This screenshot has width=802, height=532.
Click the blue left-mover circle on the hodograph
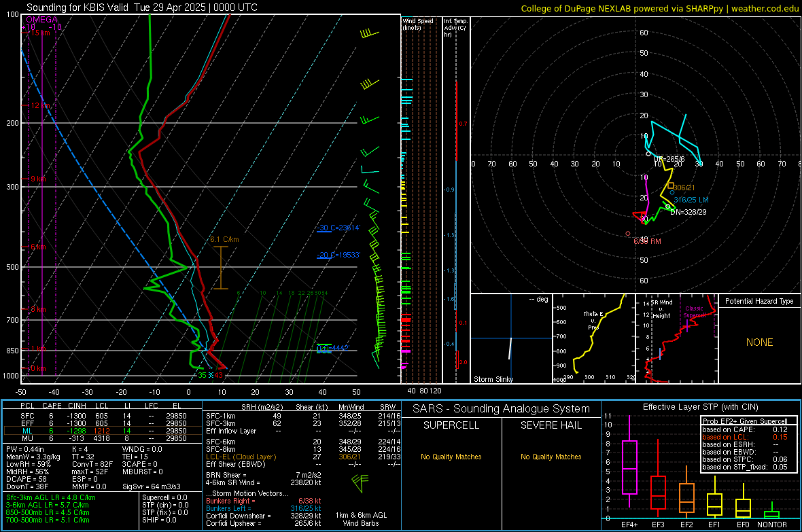coord(672,193)
